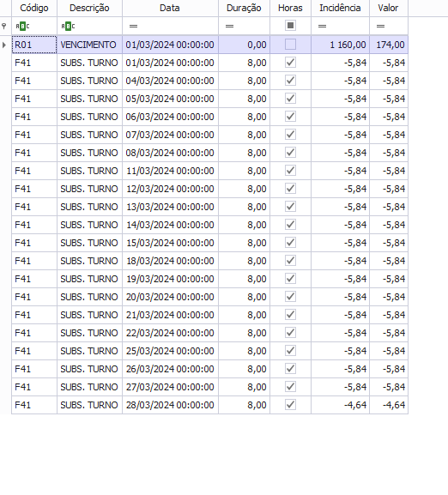
Task: Click the Código filter condition ABC icon
Action: (22, 27)
